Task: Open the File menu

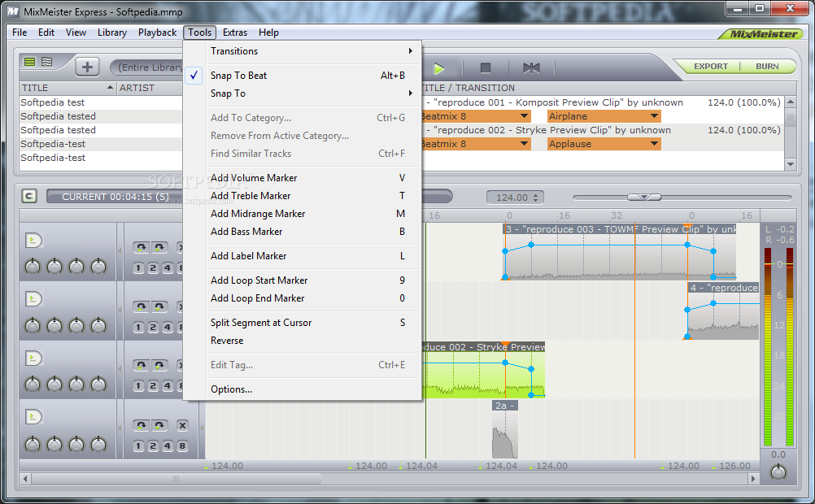Action: pos(20,33)
